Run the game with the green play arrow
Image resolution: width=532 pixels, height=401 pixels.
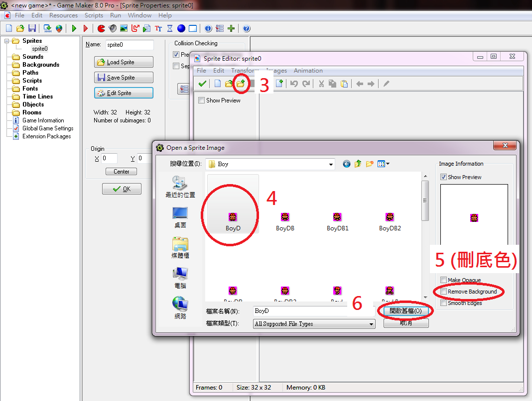[74, 28]
